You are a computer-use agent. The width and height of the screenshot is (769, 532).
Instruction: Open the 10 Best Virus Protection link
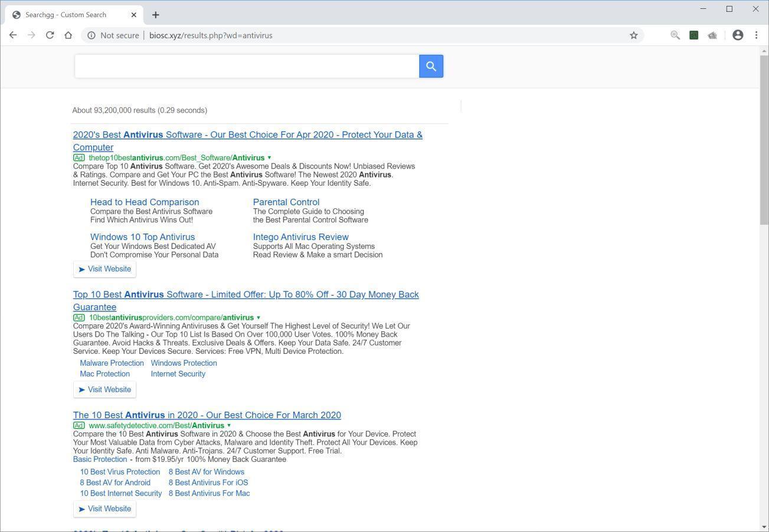tap(120, 472)
